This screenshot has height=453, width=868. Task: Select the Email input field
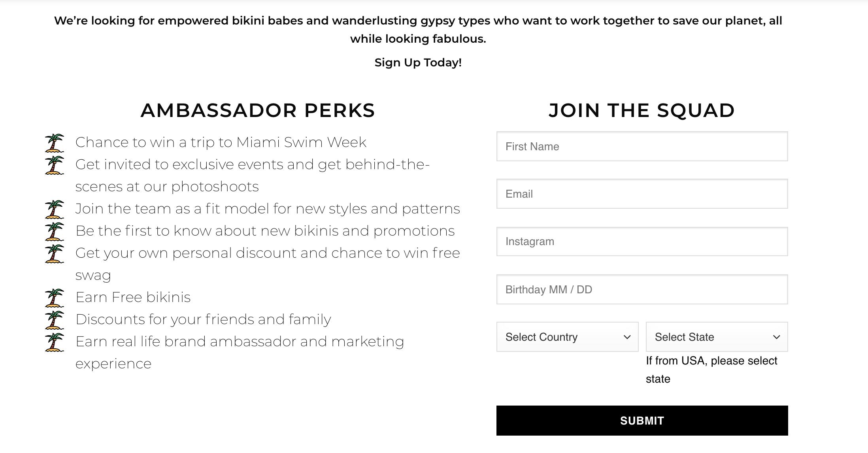tap(641, 194)
